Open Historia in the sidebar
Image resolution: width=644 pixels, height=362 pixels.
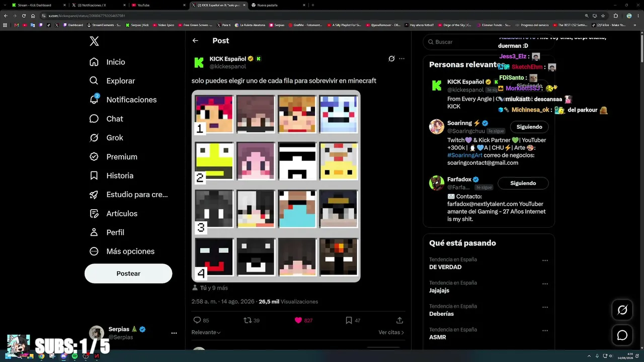(x=111, y=175)
